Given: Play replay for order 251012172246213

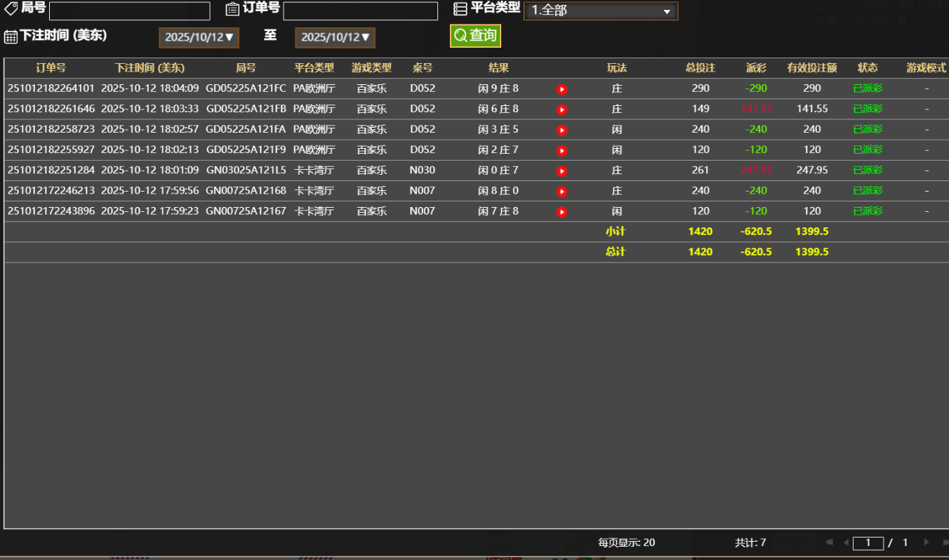Looking at the screenshot, I should [562, 190].
